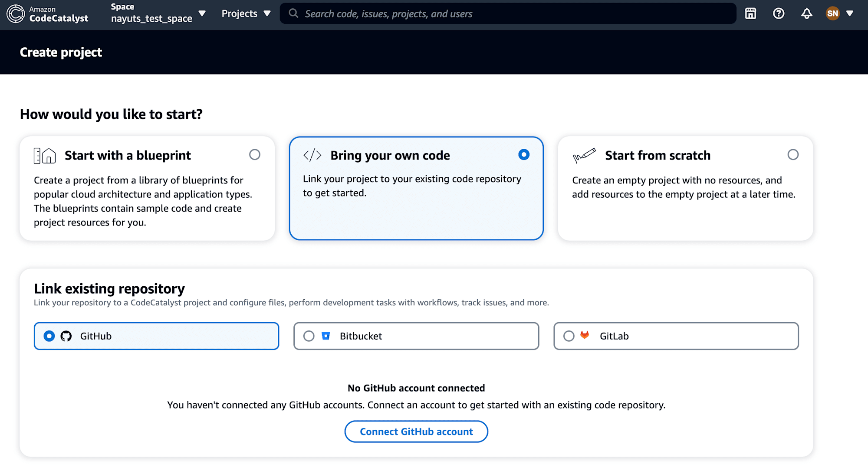Viewport: 868px width, 474px height.
Task: Click the search magnifier icon
Action: (293, 13)
